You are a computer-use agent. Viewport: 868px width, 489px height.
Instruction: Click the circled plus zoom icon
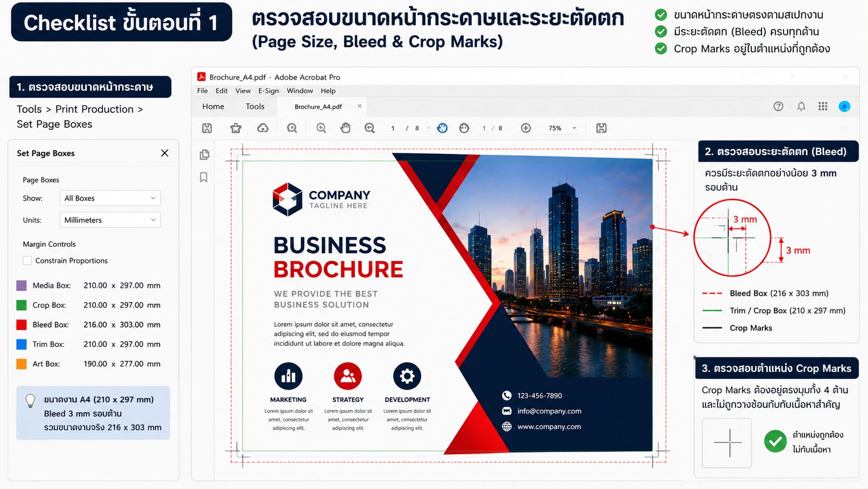526,128
